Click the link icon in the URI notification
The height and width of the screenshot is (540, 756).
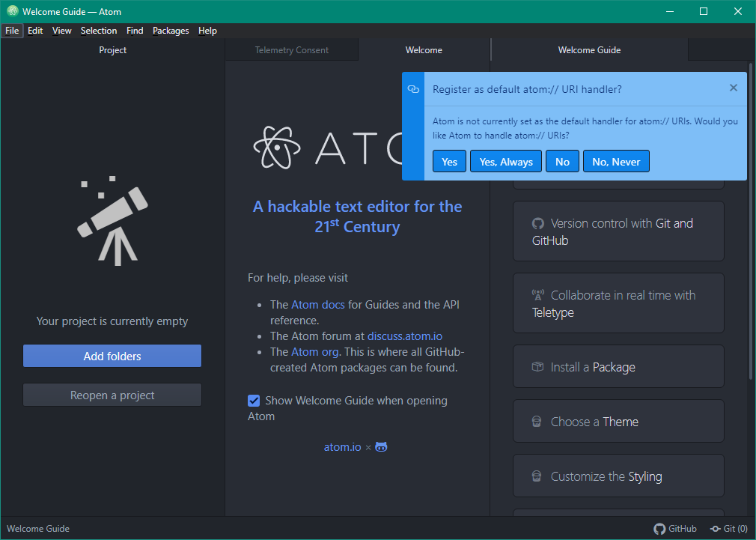(x=413, y=89)
